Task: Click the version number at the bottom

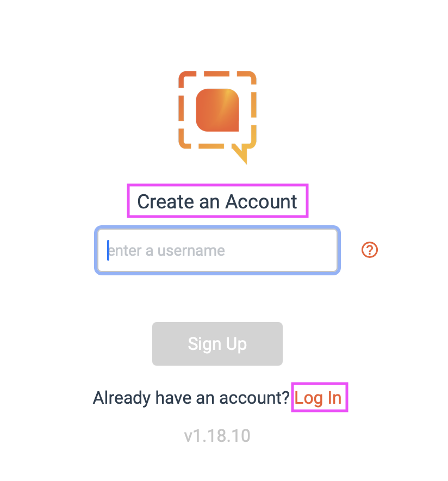Action: tap(217, 436)
